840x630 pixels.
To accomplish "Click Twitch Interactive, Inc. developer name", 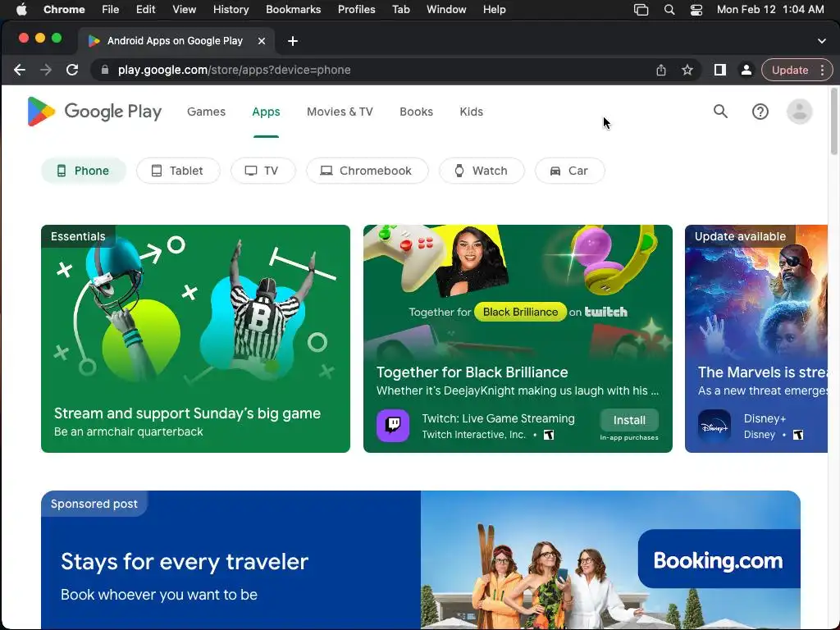I will click(473, 435).
